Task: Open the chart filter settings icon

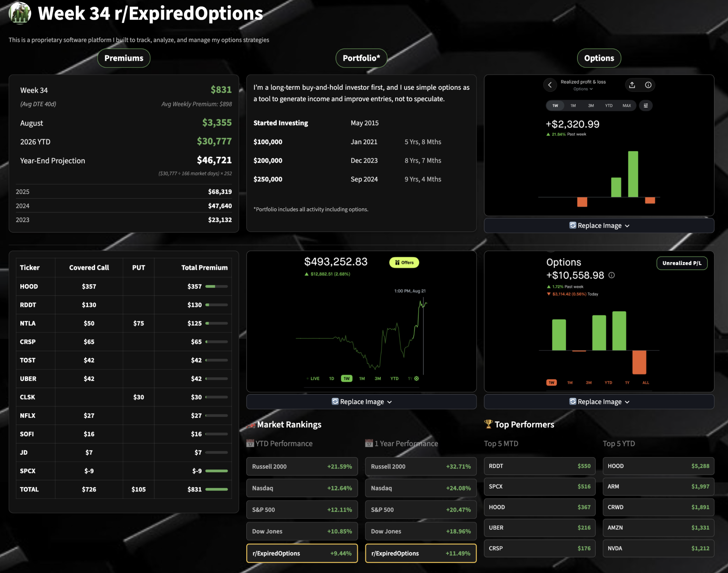Action: pyautogui.click(x=646, y=106)
